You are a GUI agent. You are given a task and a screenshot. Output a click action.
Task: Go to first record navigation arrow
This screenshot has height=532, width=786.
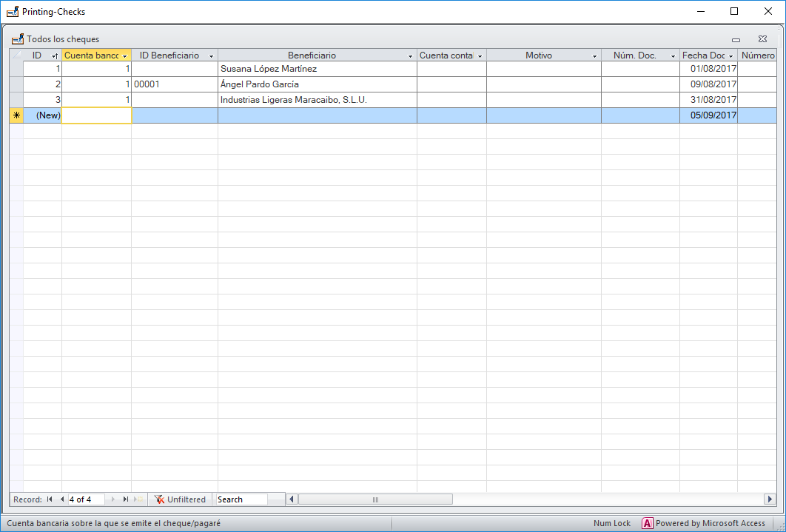[x=50, y=499]
